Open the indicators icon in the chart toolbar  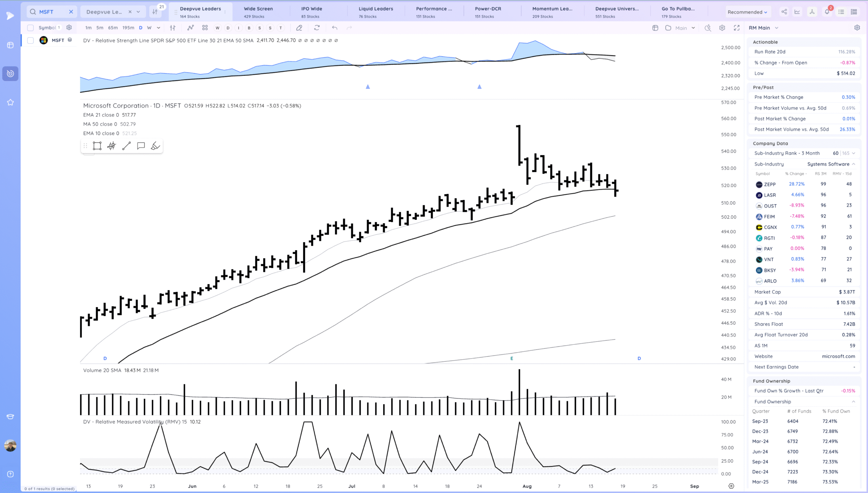pyautogui.click(x=191, y=28)
